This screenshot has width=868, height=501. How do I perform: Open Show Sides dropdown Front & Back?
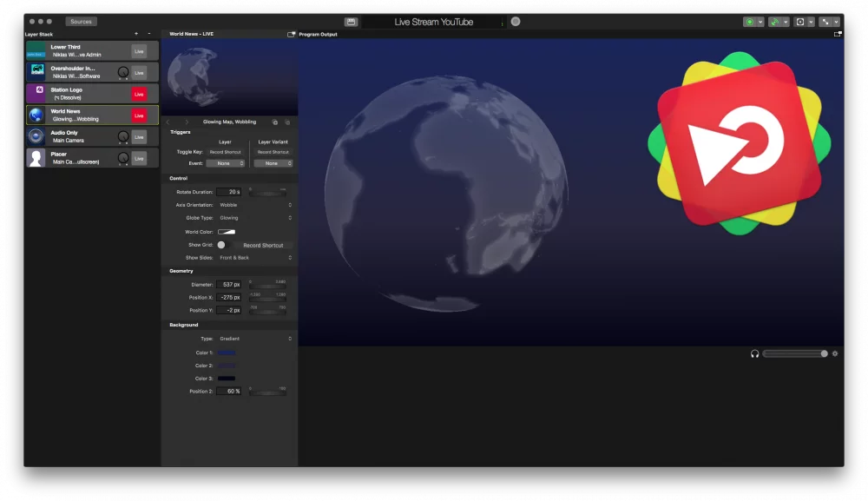pyautogui.click(x=254, y=258)
